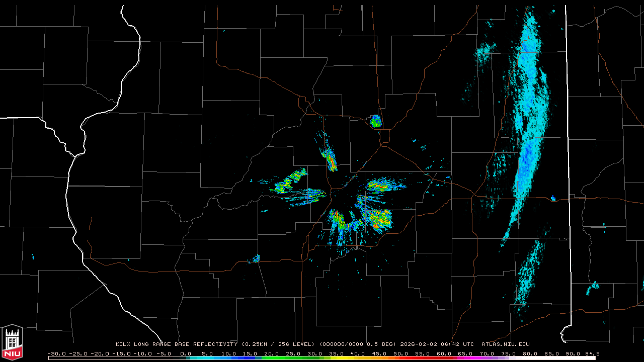
Task: Click the 65.0 label on the color scale
Action: pos(465,353)
